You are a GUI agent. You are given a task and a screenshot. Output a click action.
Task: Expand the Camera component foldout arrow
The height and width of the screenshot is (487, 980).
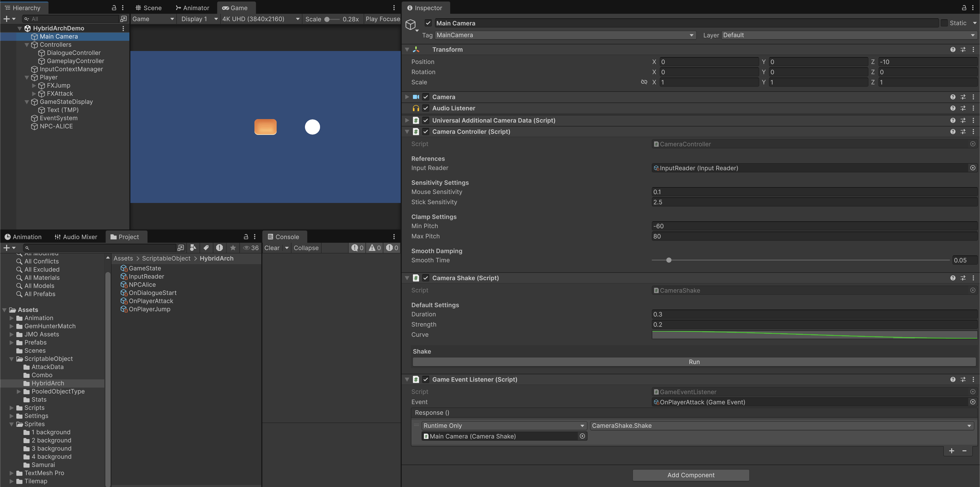407,97
